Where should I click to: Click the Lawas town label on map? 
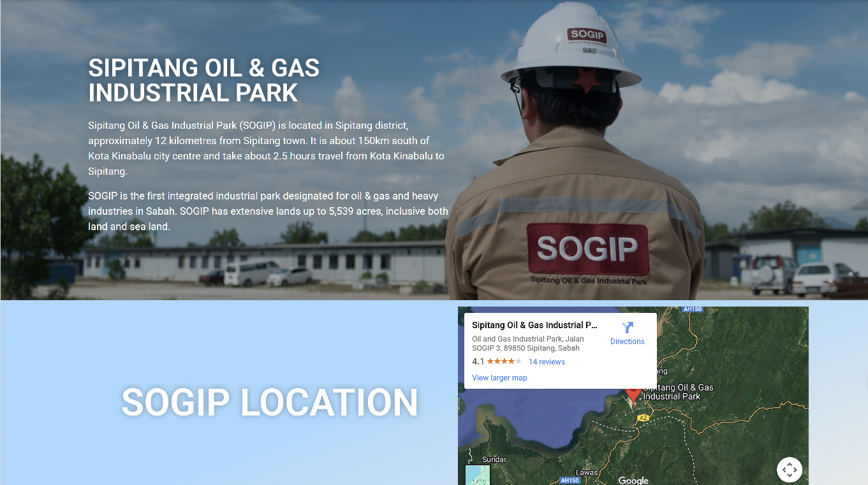pos(587,472)
